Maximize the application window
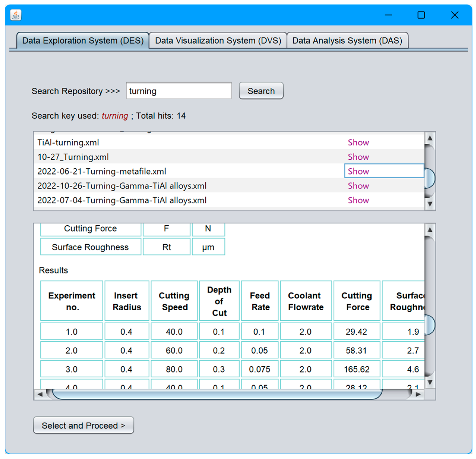 [421, 15]
